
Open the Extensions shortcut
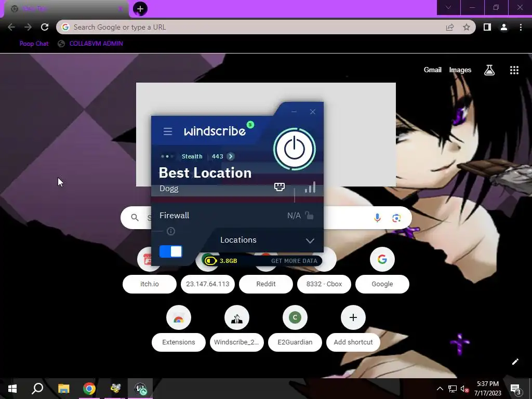coord(179,328)
